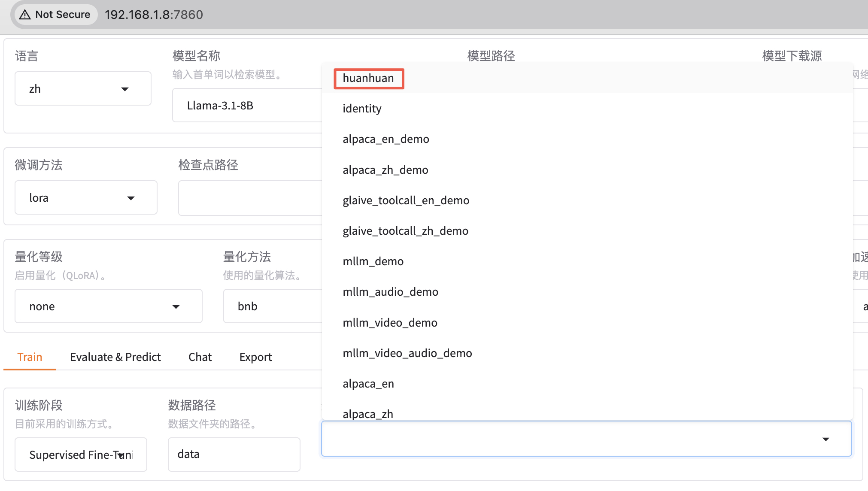Select glaive_toolcall_en_demo option

click(x=406, y=200)
